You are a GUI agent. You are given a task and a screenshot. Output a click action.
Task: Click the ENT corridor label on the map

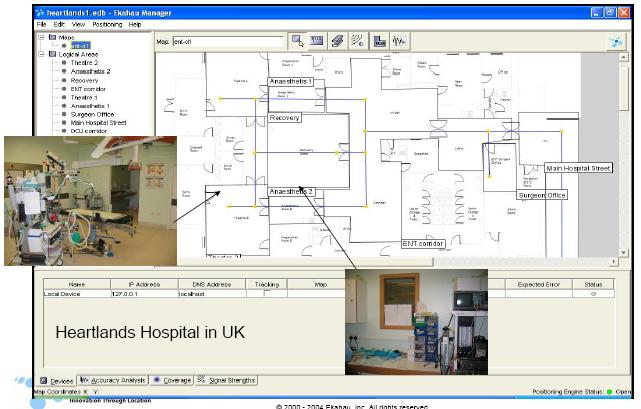coord(423,244)
